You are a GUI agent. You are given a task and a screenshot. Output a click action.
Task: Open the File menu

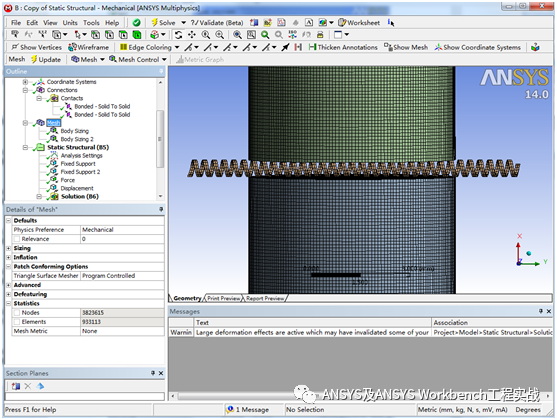(x=16, y=23)
